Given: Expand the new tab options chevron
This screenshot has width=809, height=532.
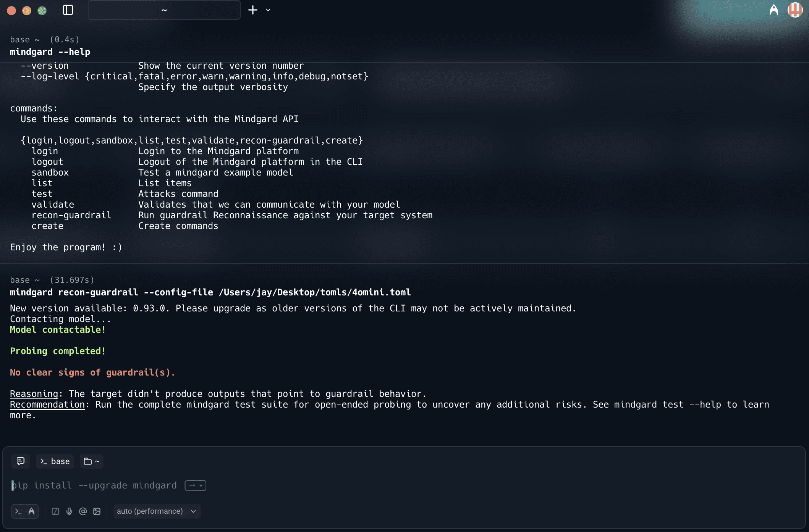Looking at the screenshot, I should (268, 10).
